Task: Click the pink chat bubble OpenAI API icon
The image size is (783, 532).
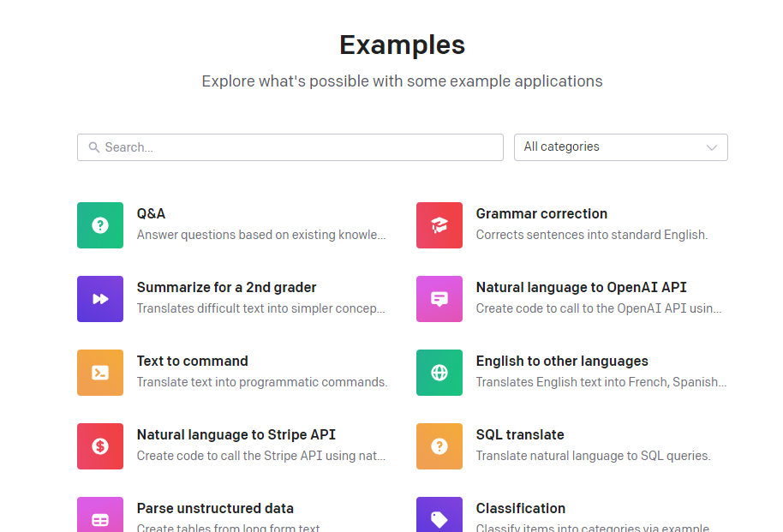Action: point(439,299)
